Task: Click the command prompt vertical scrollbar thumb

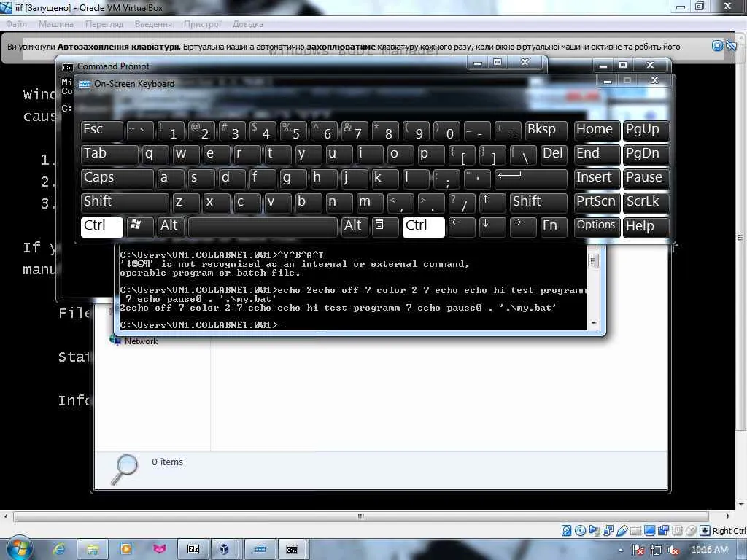Action: 593,261
